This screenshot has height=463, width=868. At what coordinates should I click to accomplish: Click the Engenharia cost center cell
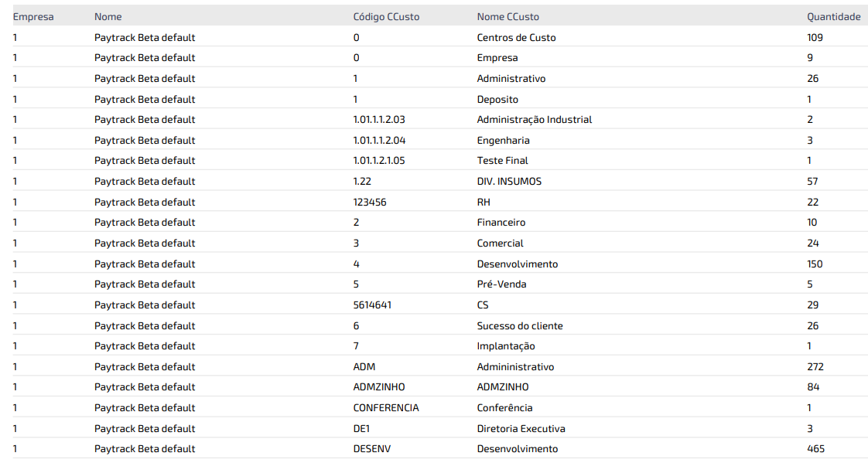(x=503, y=141)
